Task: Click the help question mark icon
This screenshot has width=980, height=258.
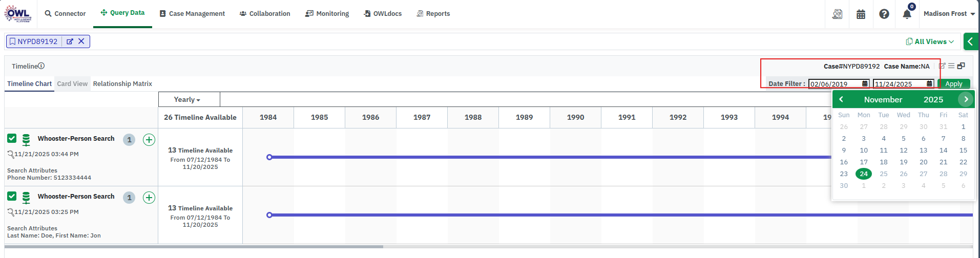Action: [x=884, y=14]
